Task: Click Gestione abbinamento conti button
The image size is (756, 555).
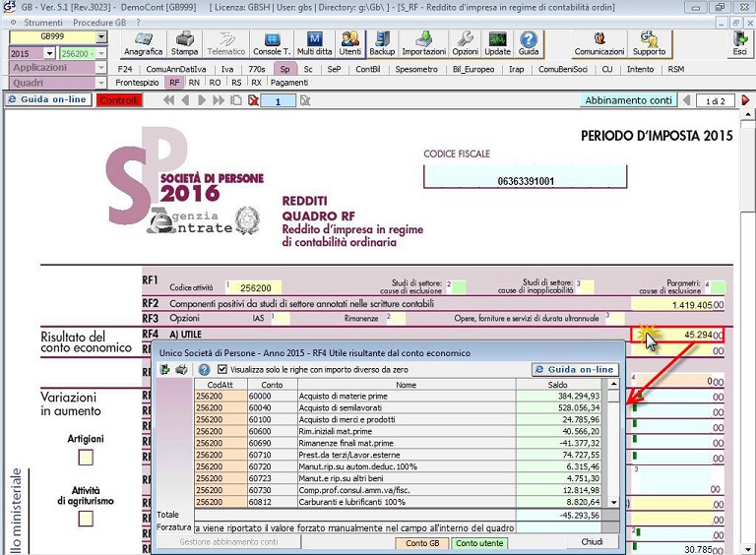Action: coord(228,542)
